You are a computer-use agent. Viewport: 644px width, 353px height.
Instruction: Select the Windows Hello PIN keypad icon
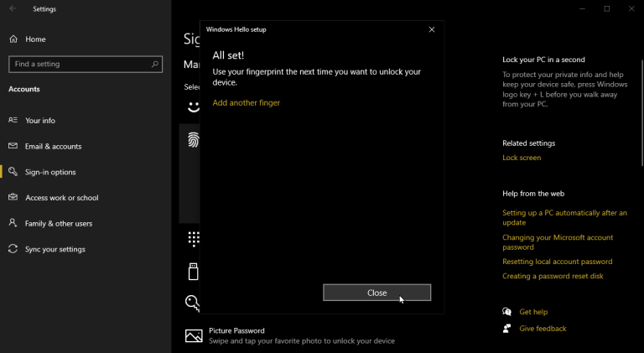[x=194, y=238]
